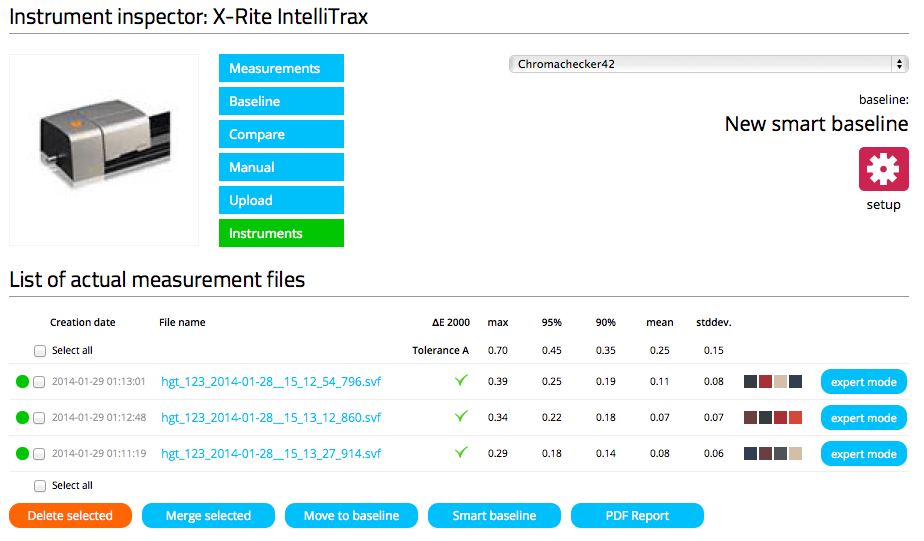Click color swatches of the second measurement row

[x=773, y=418]
